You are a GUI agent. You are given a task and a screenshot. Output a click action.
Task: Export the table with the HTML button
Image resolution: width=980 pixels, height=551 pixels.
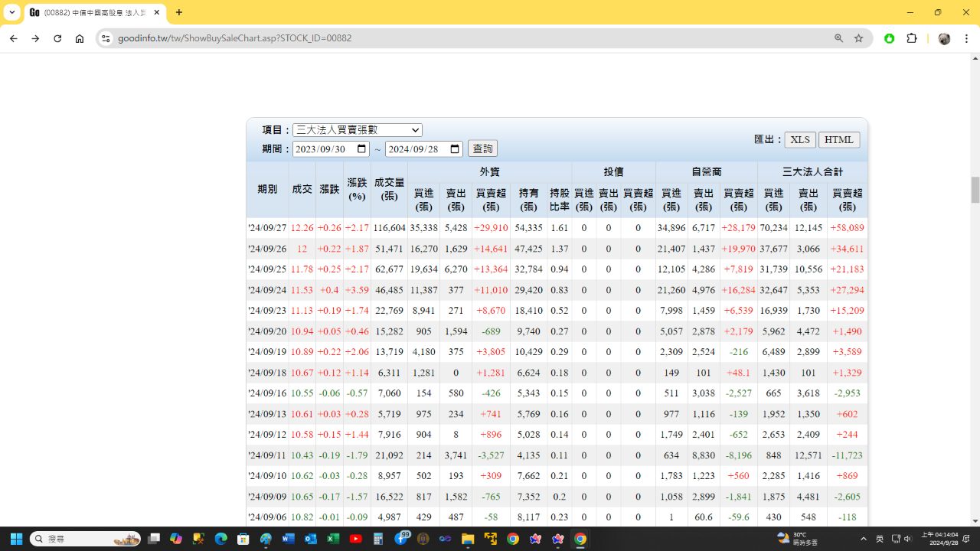tap(839, 139)
